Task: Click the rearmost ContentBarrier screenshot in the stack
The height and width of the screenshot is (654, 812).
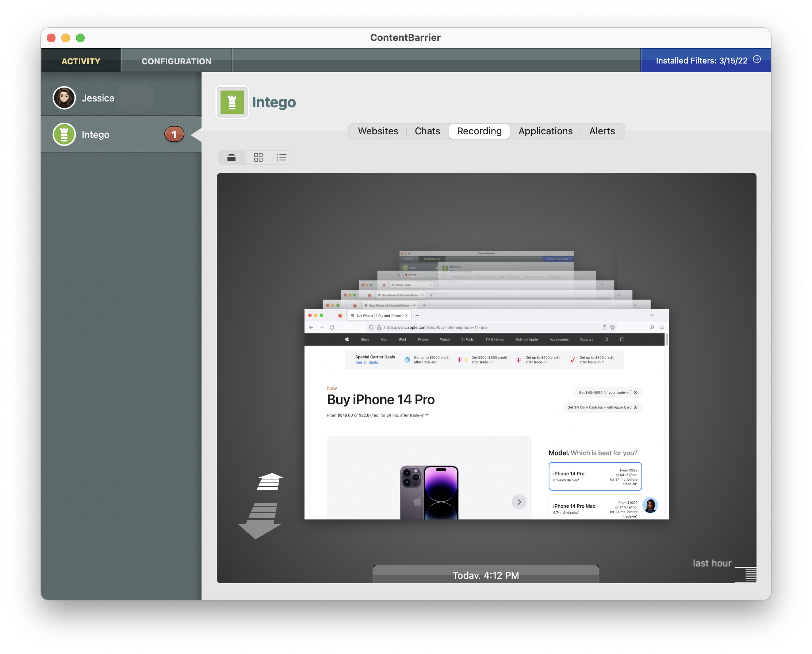Action: [x=486, y=261]
